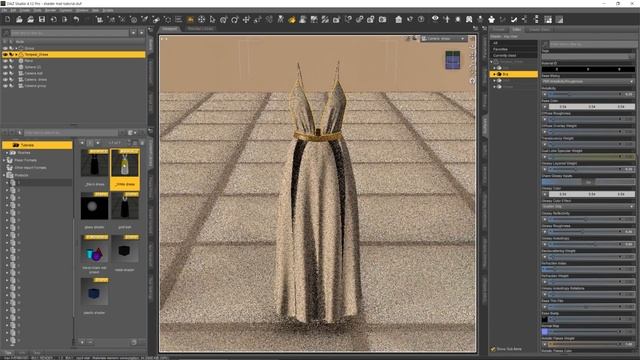The width and height of the screenshot is (640, 360).
Task: Select the Translate four-arrow tool
Action: tap(246, 19)
